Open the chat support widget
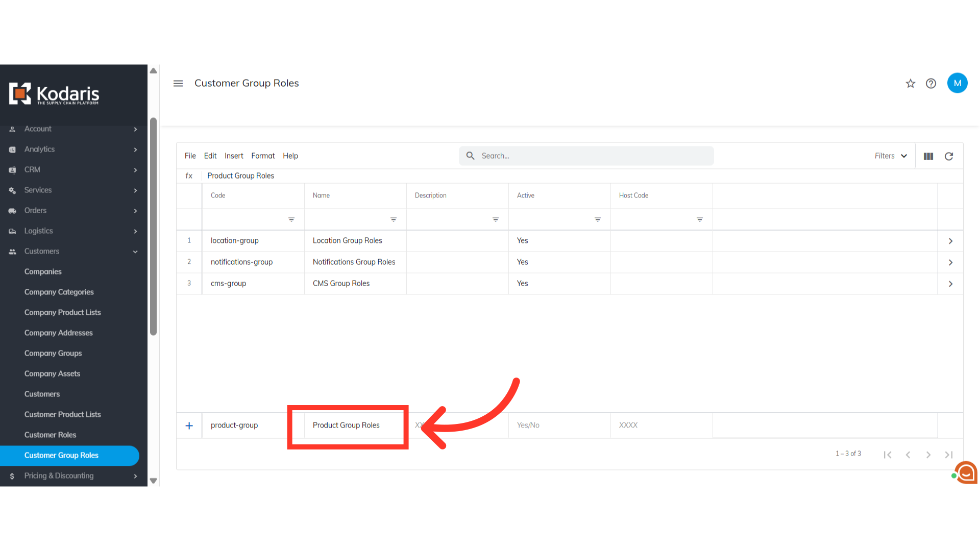The width and height of the screenshot is (980, 551). [966, 473]
